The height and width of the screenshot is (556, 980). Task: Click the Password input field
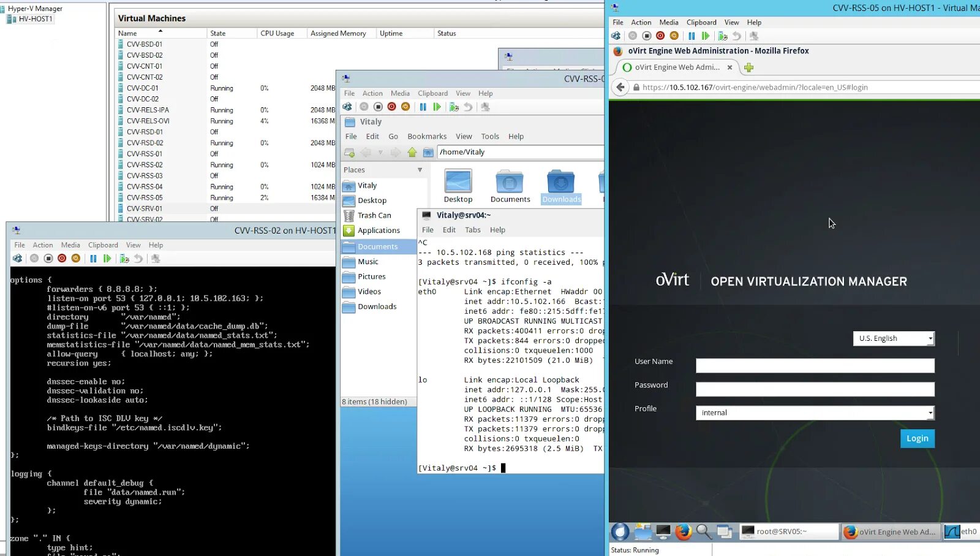(815, 389)
